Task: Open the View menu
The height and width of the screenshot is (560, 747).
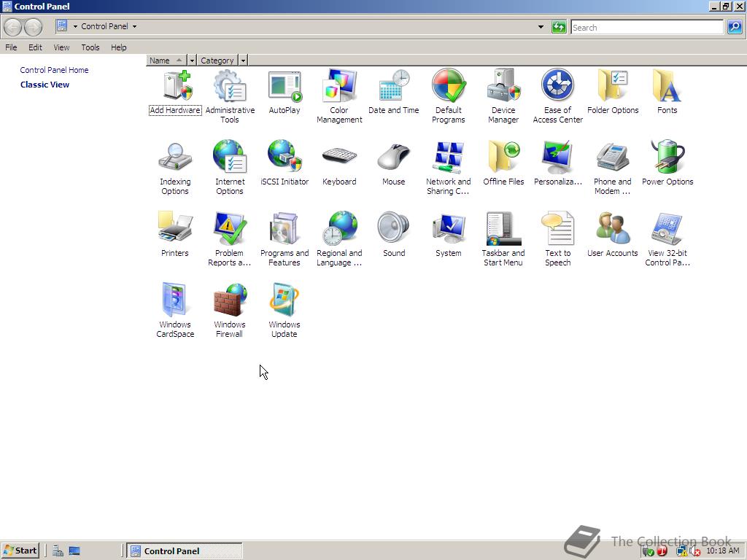Action: pos(61,47)
